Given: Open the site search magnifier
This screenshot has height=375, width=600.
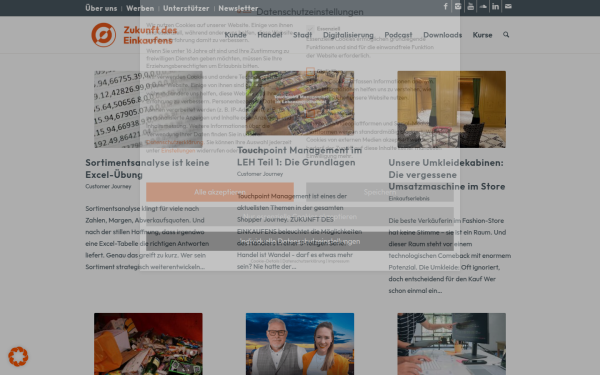Looking at the screenshot, I should pyautogui.click(x=506, y=35).
